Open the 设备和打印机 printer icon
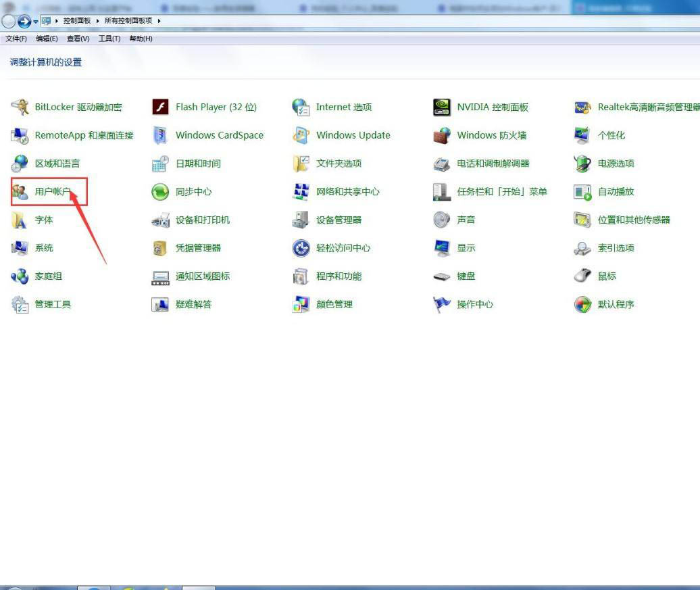Screen dimensions: 700x590 tap(160, 220)
